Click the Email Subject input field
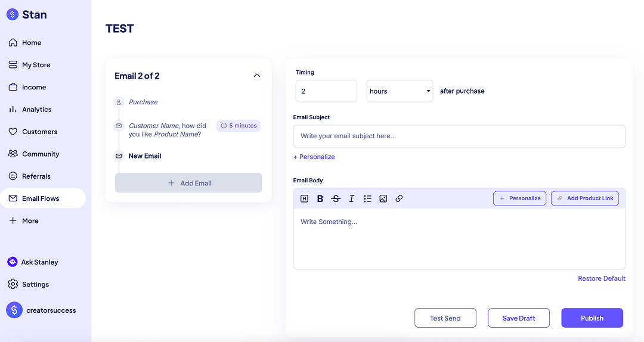 click(459, 136)
